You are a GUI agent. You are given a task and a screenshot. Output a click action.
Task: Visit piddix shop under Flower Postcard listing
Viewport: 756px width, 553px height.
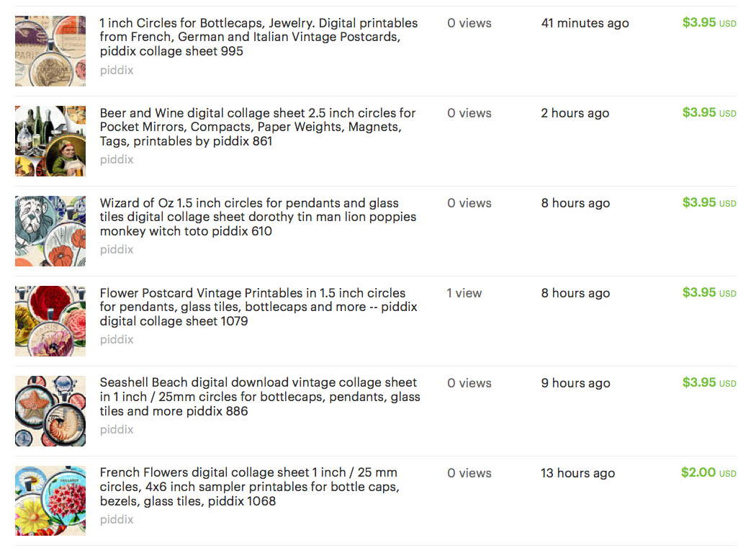pyautogui.click(x=117, y=340)
